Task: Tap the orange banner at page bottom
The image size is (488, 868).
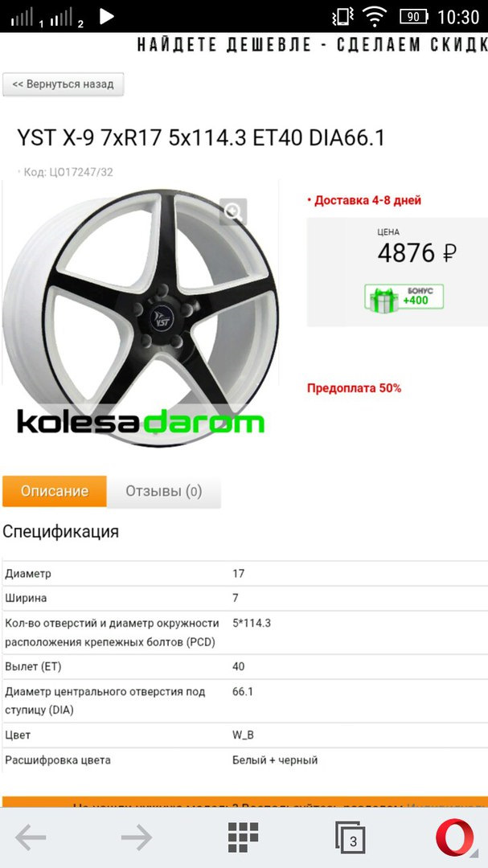Action: point(245,802)
